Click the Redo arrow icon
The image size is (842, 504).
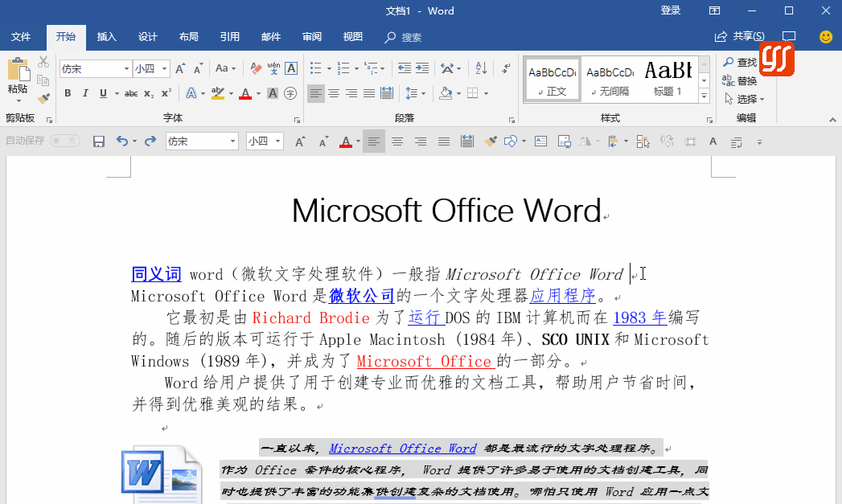[x=150, y=141]
